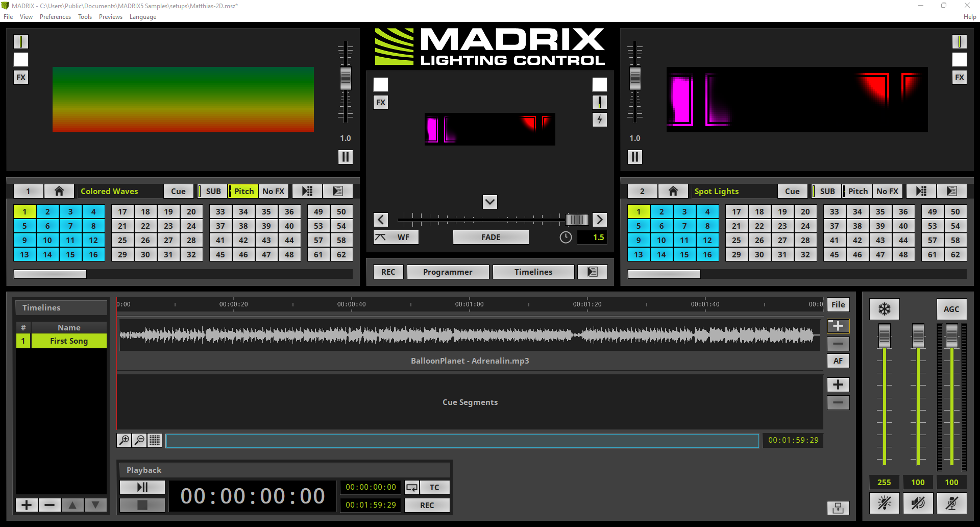980x527 pixels.
Task: Toggle AF button on audio track
Action: [838, 361]
